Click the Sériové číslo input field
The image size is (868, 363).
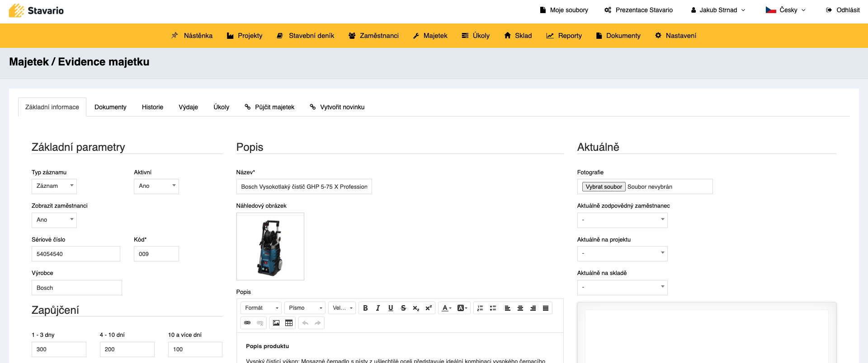point(76,254)
